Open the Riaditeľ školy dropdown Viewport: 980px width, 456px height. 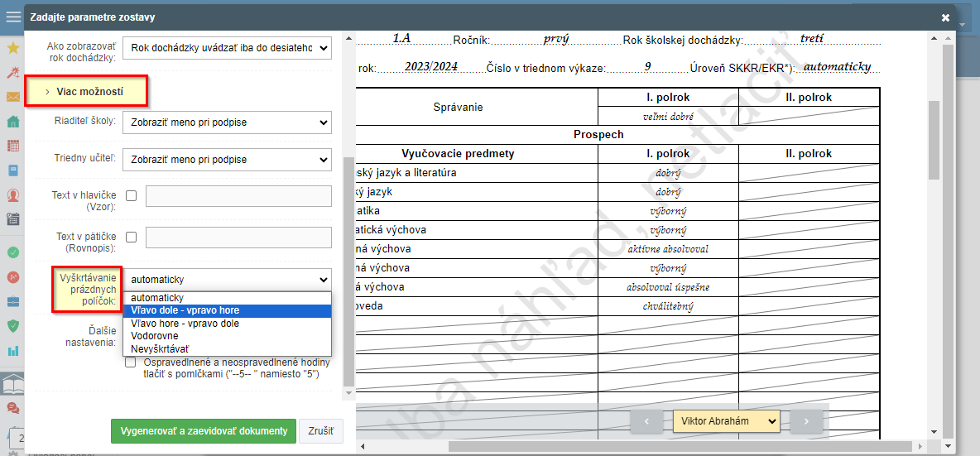tap(227, 122)
